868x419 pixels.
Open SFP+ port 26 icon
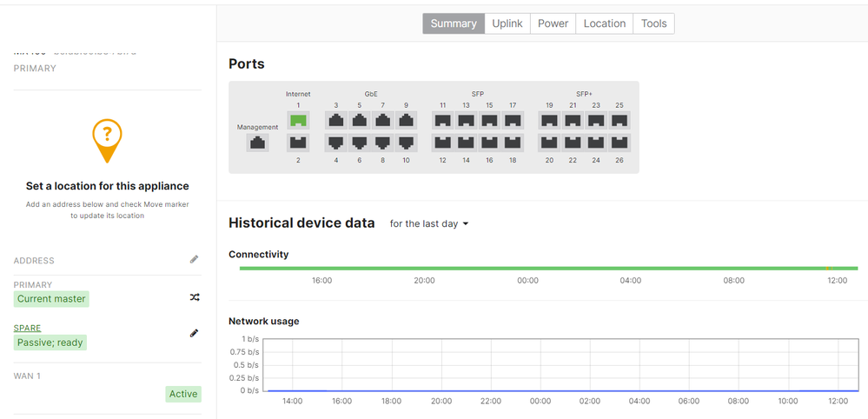tap(619, 143)
